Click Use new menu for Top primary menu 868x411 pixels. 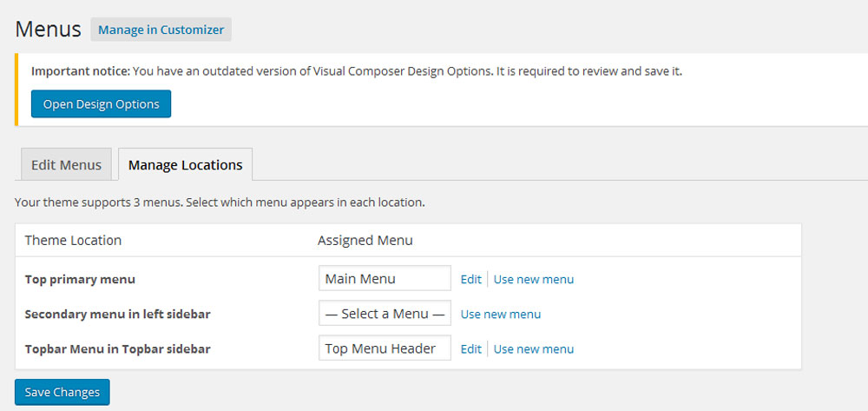(x=533, y=279)
